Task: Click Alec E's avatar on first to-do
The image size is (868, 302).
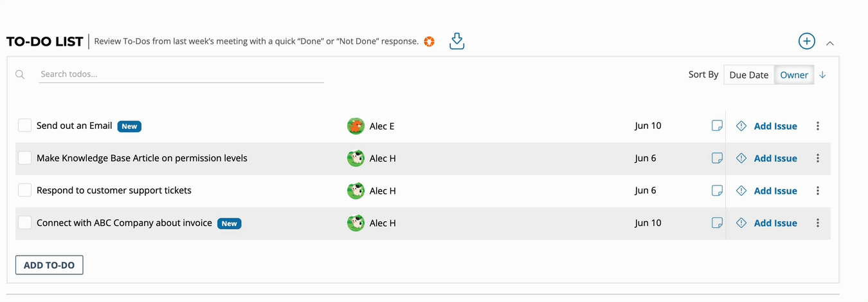Action: tap(356, 126)
